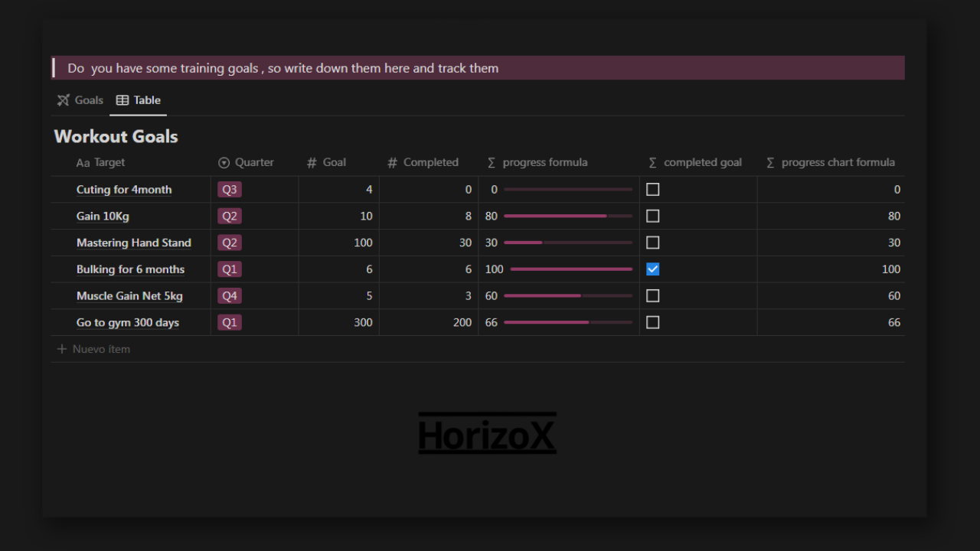980x551 pixels.
Task: Edit Goal value 4 for Cuting row
Action: [369, 190]
